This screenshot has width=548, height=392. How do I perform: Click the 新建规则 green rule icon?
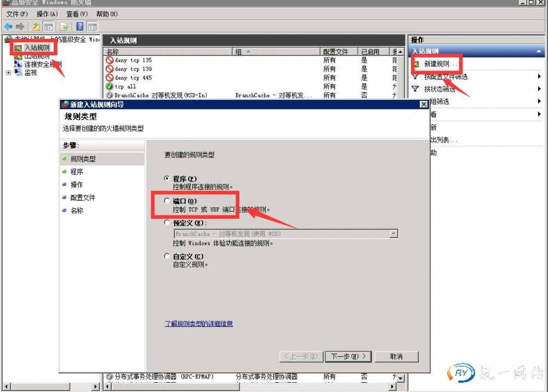pyautogui.click(x=416, y=64)
